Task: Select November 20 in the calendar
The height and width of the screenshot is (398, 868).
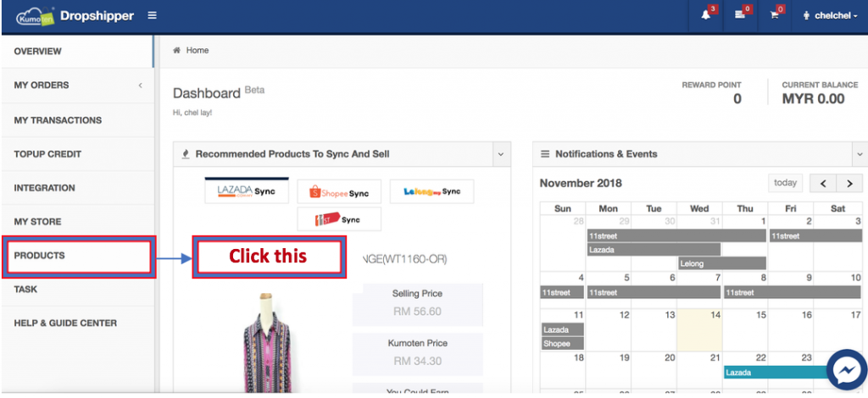Action: pos(654,372)
